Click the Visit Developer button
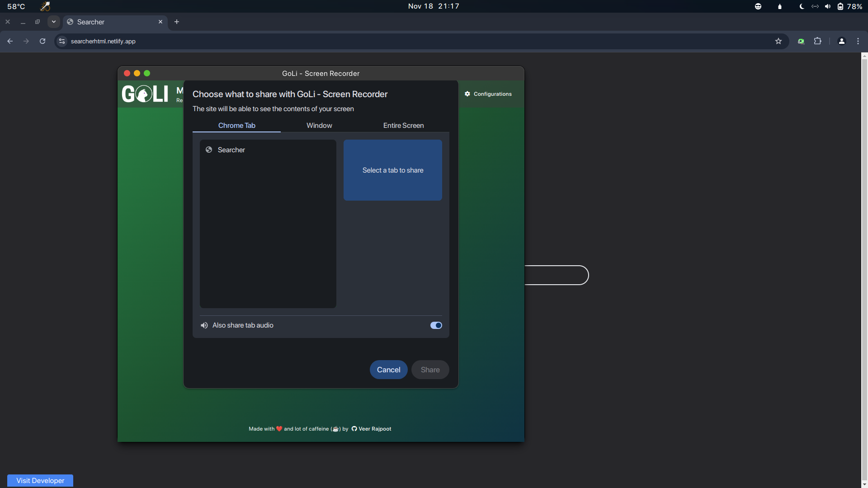This screenshot has width=868, height=488. click(40, 480)
